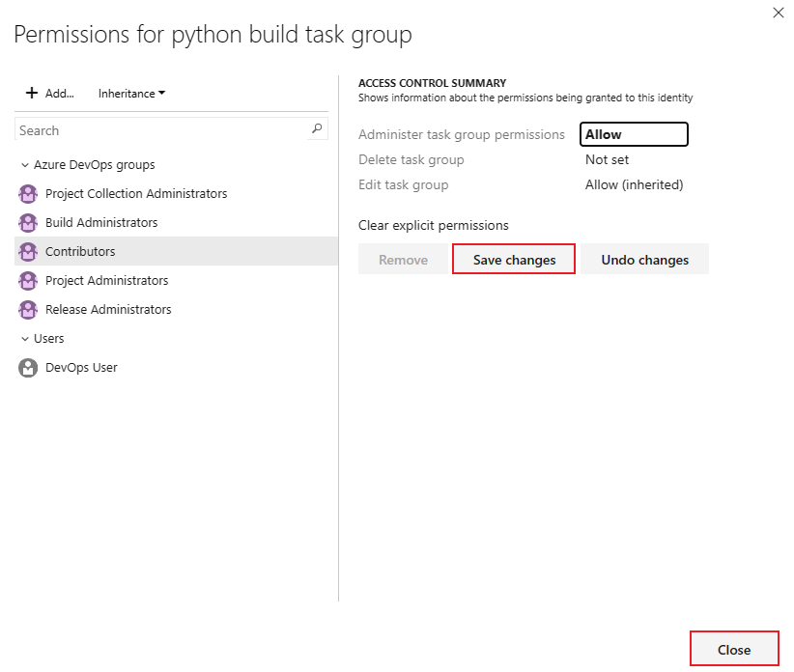Close the dialog using the X icon

coord(779,13)
